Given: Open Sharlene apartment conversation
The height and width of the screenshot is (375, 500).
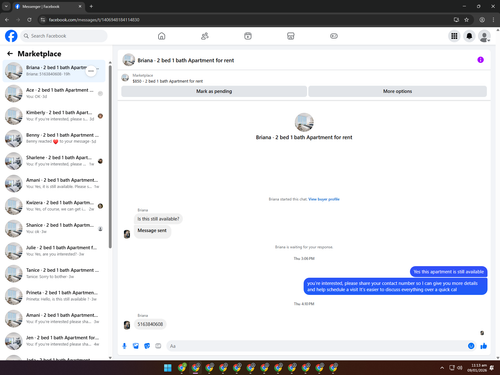Looking at the screenshot, I should tap(54, 161).
